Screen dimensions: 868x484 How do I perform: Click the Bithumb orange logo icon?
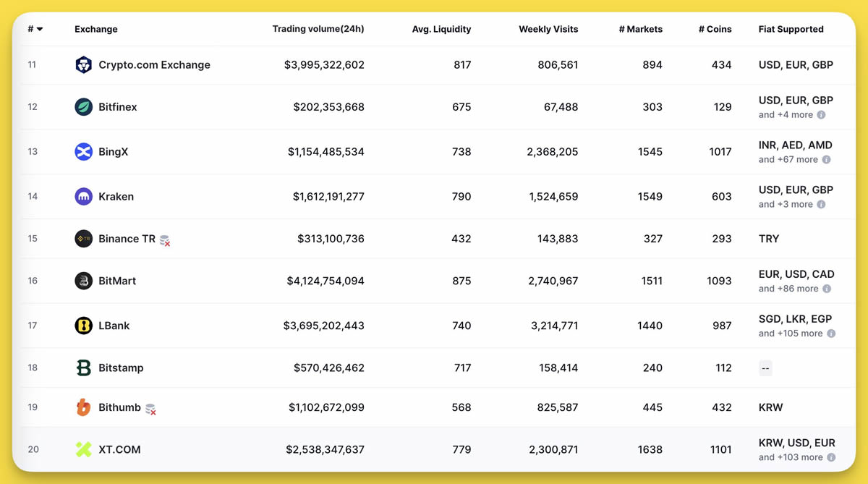click(x=83, y=407)
